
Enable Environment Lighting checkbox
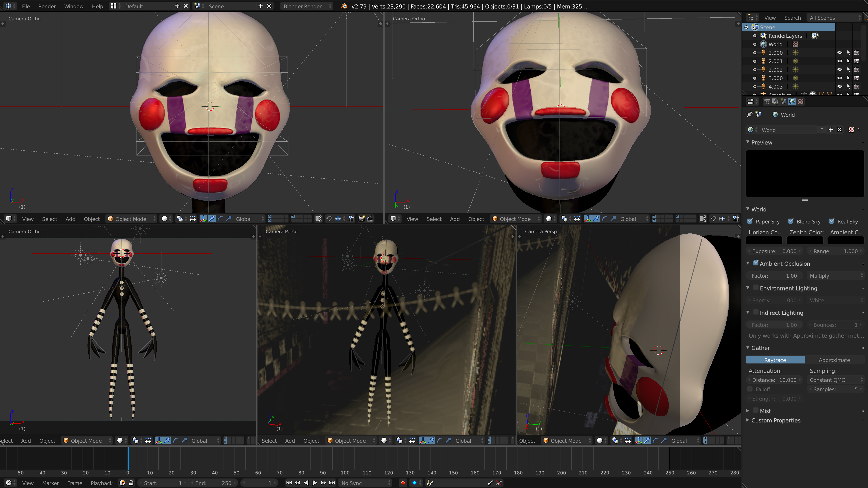pos(756,288)
